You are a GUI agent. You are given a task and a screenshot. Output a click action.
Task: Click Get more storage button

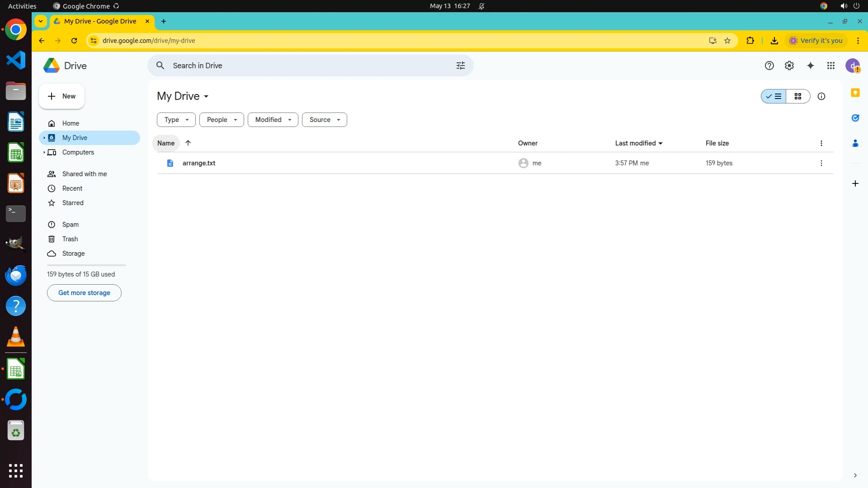point(84,293)
